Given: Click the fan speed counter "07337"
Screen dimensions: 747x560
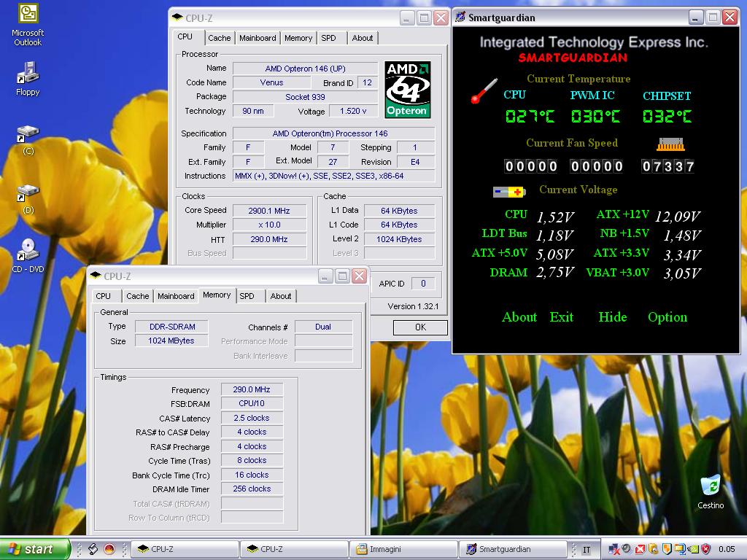Looking at the screenshot, I should click(x=667, y=166).
